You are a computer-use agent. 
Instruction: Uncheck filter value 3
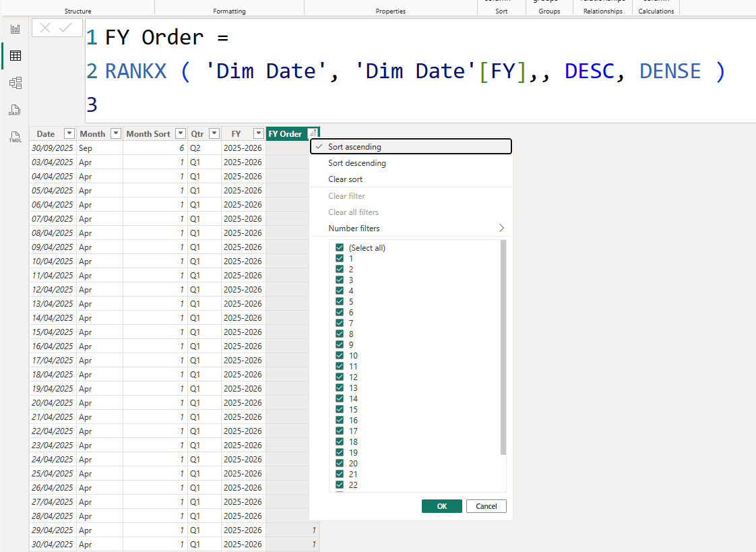click(x=340, y=280)
